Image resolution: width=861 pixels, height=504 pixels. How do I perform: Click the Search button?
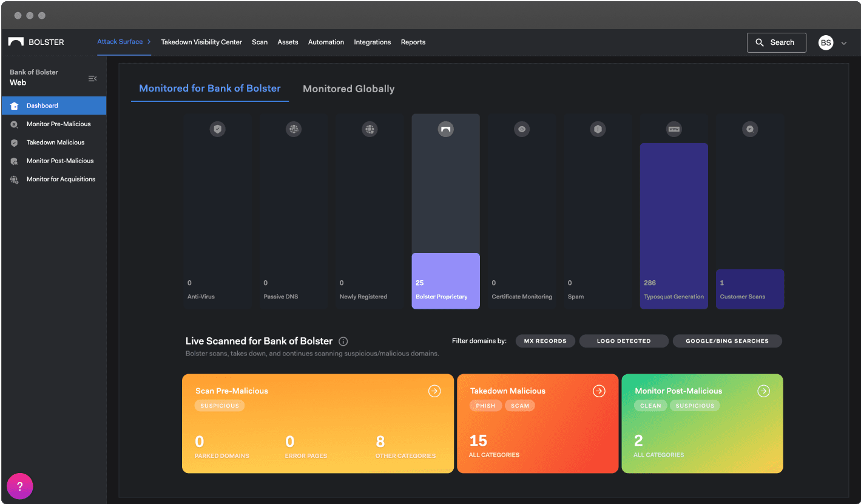(x=777, y=42)
